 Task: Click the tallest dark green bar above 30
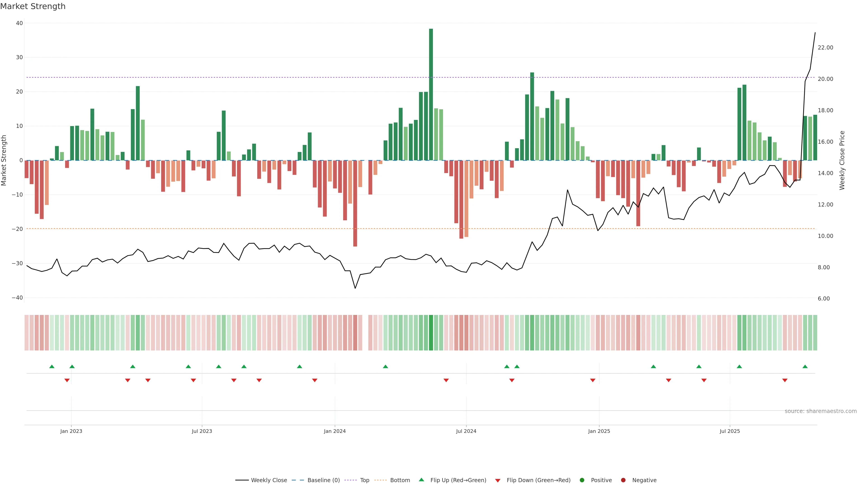(431, 94)
